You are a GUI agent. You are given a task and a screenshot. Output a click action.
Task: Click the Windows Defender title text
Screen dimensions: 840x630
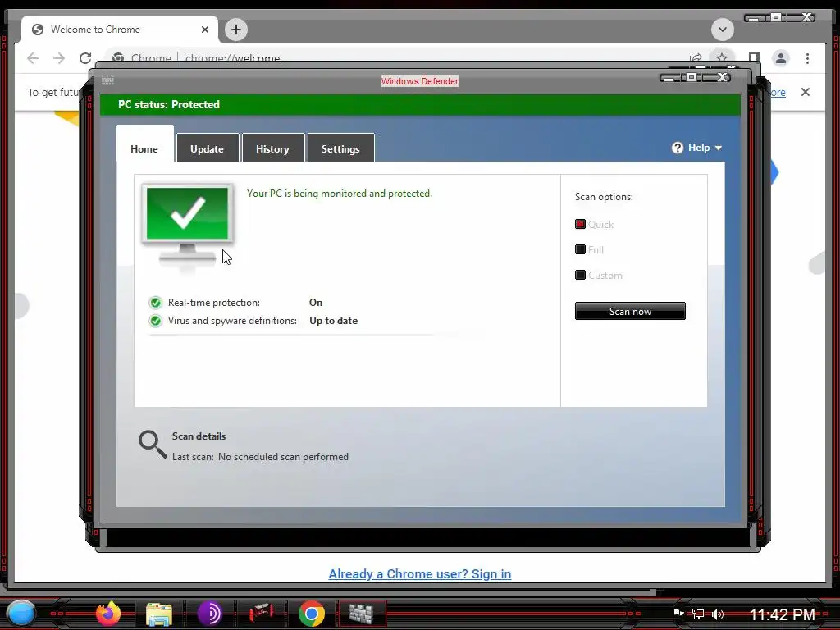[420, 81]
